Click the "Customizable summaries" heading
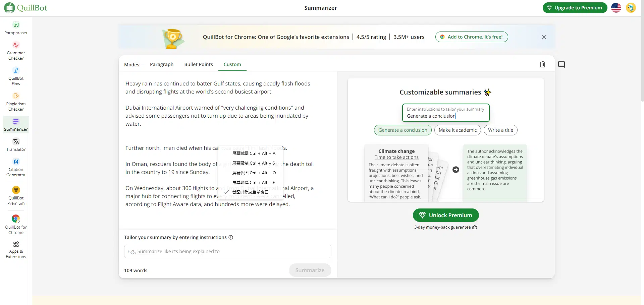 tap(440, 92)
